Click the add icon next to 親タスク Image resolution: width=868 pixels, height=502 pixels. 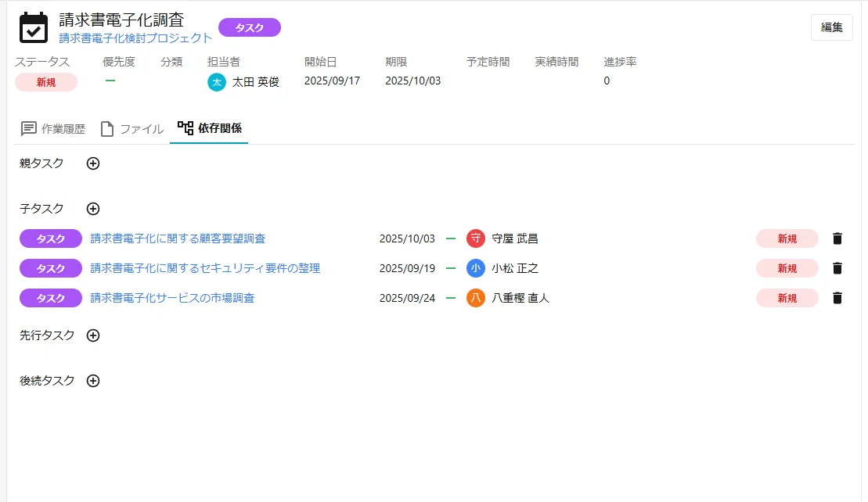tap(93, 163)
